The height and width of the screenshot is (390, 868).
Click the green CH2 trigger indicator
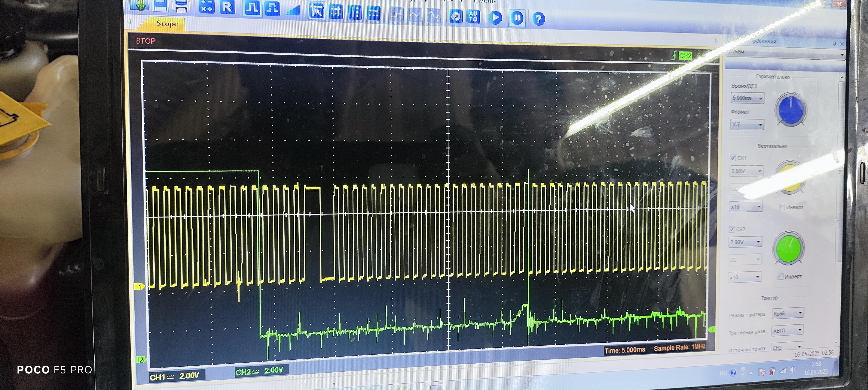click(x=685, y=55)
